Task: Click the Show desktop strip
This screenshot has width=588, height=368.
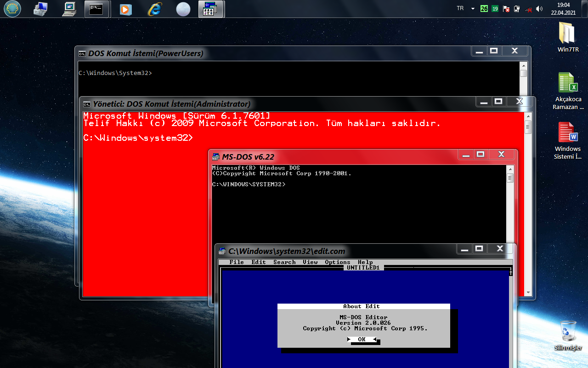Action: pyautogui.click(x=584, y=9)
